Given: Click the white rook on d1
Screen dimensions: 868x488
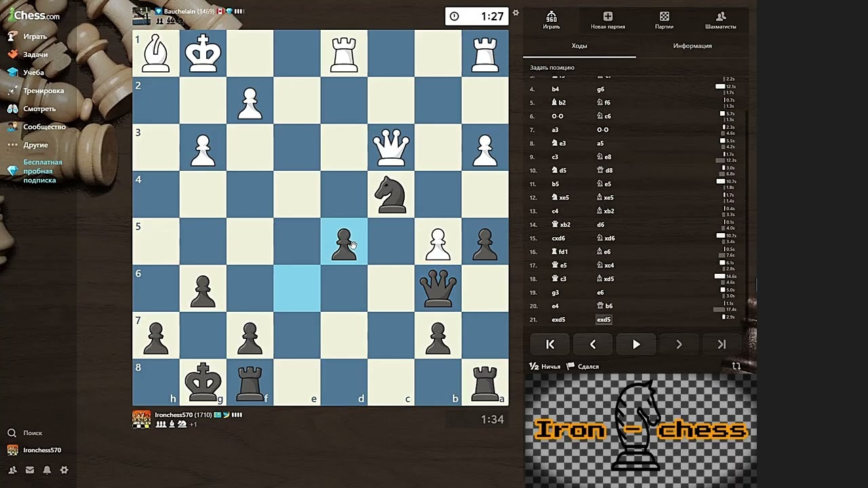Looking at the screenshot, I should coord(344,54).
